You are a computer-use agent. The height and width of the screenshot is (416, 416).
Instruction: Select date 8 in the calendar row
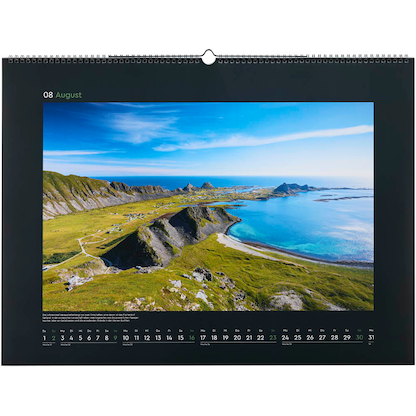107,338
